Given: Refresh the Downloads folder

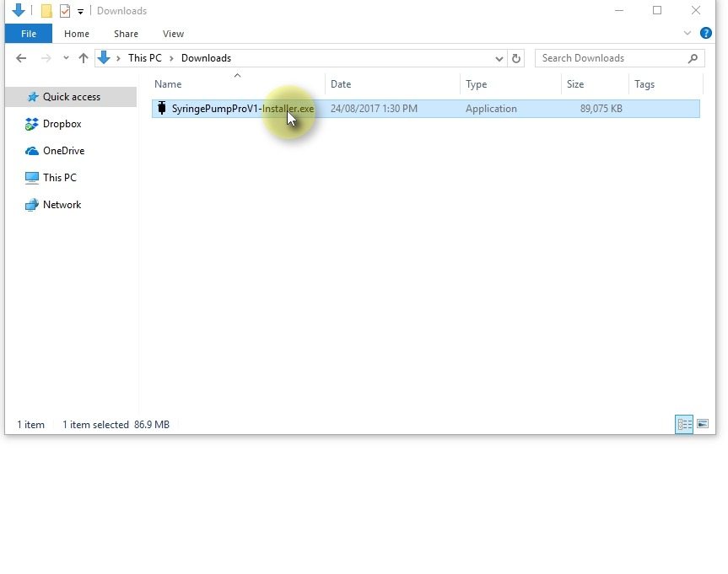Looking at the screenshot, I should (x=515, y=58).
